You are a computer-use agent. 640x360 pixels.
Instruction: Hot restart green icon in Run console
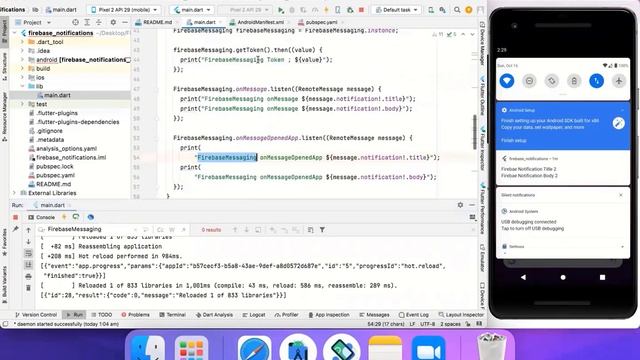click(x=76, y=217)
